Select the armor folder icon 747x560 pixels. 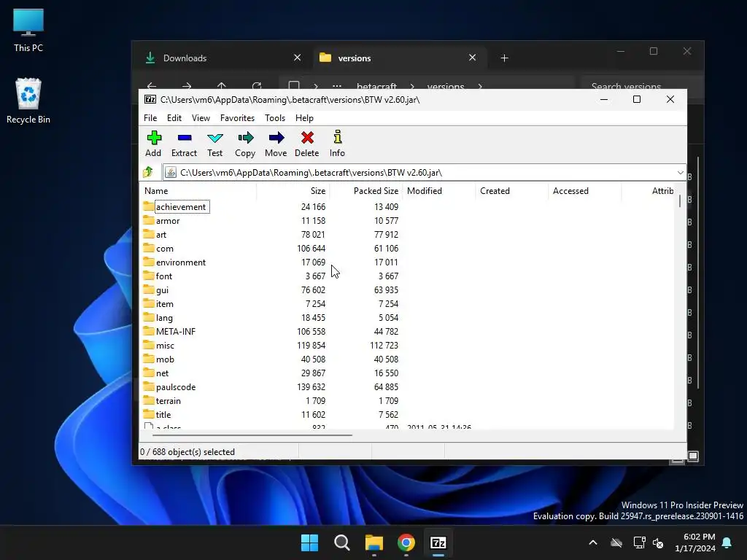pyautogui.click(x=149, y=220)
